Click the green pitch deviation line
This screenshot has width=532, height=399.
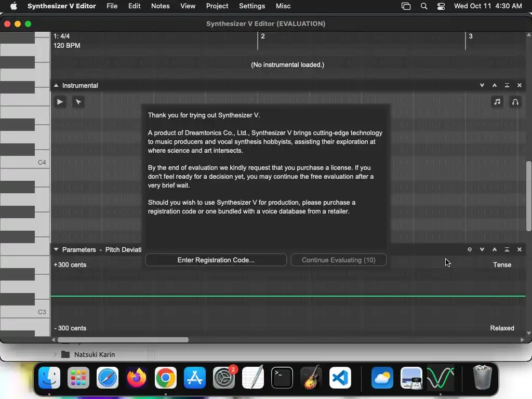(x=288, y=296)
